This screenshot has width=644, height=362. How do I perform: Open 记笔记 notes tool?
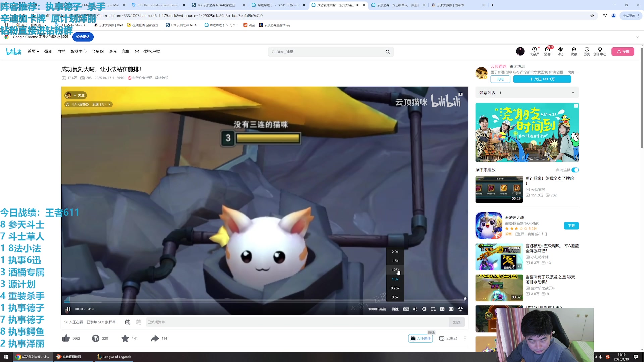coord(448,338)
